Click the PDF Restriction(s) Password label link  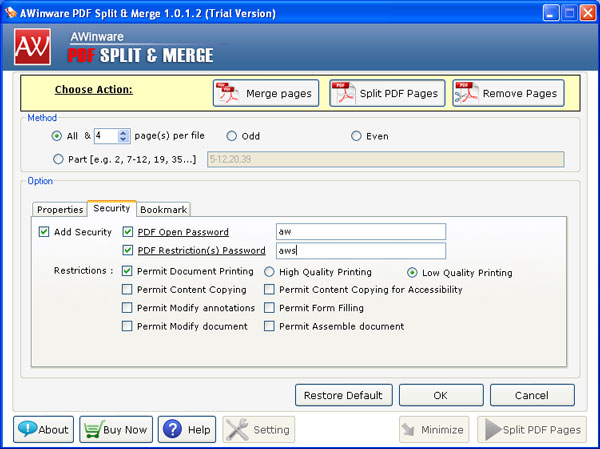tap(201, 251)
